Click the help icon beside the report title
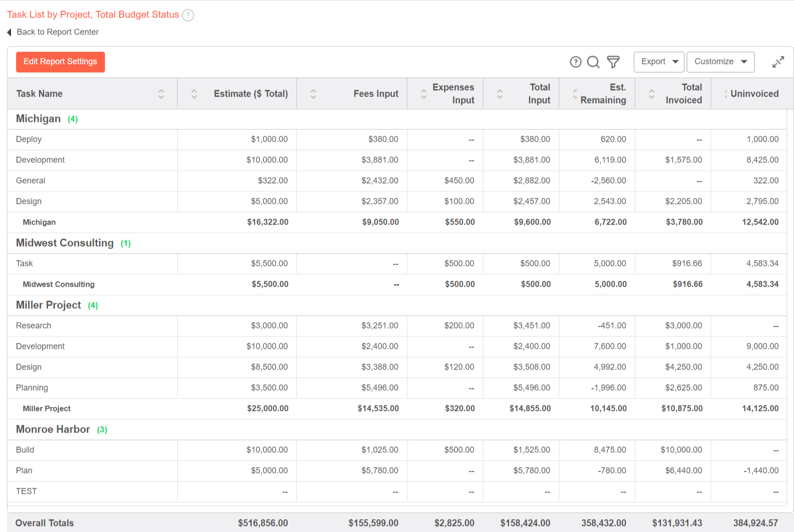Viewport: 794px width, 532px height. click(x=188, y=15)
